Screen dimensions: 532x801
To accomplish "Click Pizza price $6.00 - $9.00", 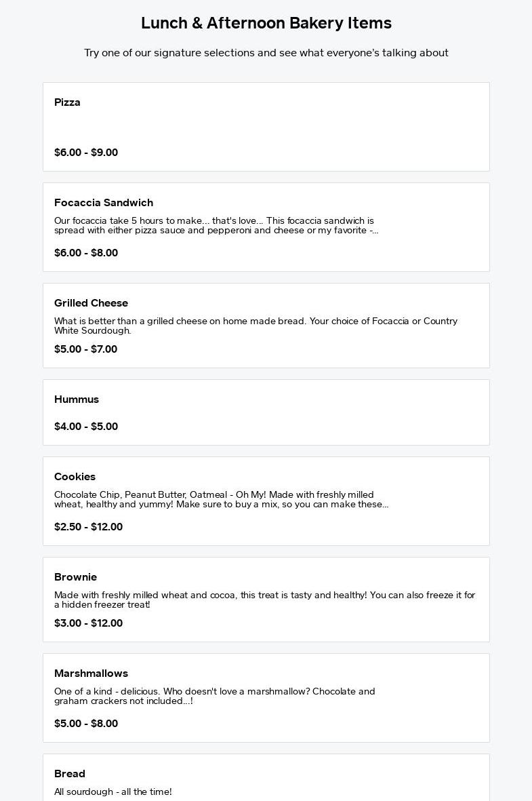I will pos(86,153).
